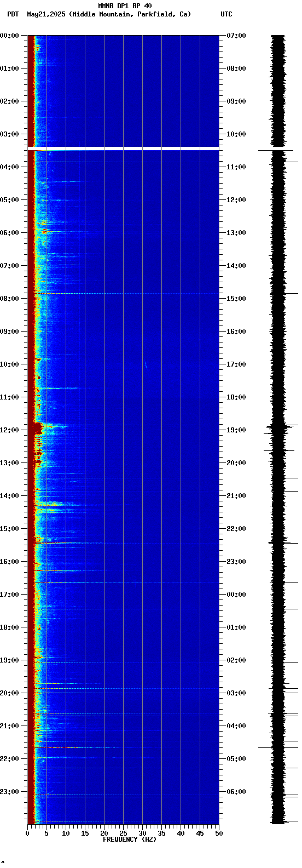This screenshot has height=868, width=302.
Task: Click the frequency axis tick label 25
Action: pyautogui.click(x=123, y=833)
